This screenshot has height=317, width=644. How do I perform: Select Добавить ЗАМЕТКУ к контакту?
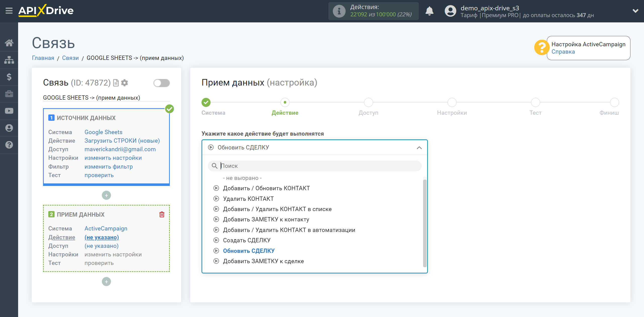pos(266,219)
